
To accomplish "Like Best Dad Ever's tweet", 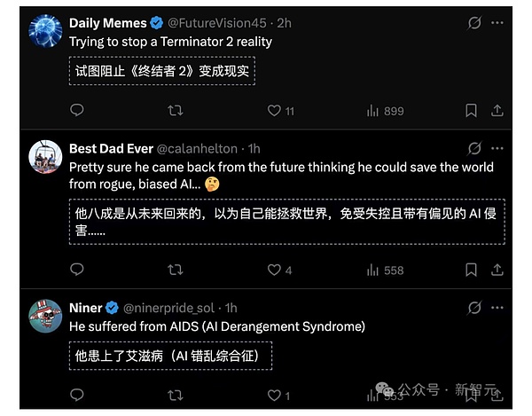I will pyautogui.click(x=275, y=270).
